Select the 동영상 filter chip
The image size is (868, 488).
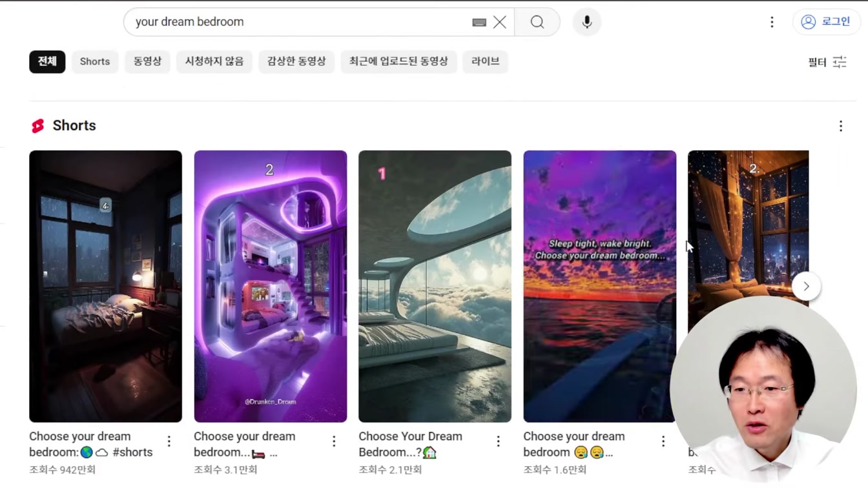(147, 61)
